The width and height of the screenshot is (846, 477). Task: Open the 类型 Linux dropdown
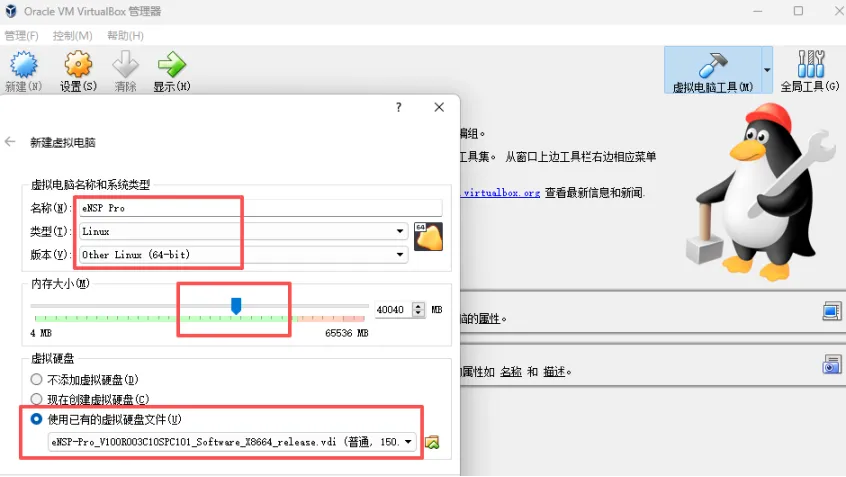(243, 231)
